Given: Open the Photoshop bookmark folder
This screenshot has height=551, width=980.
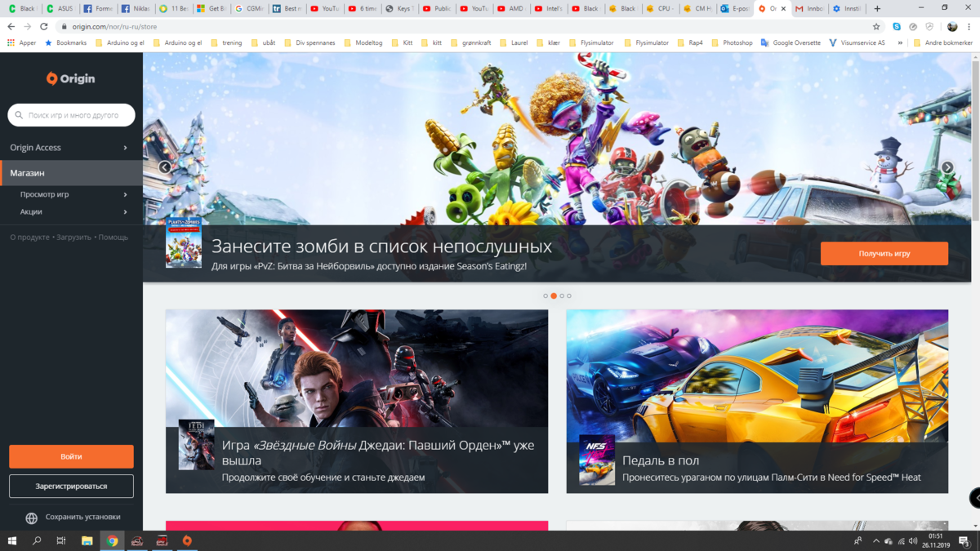Looking at the screenshot, I should pos(732,42).
